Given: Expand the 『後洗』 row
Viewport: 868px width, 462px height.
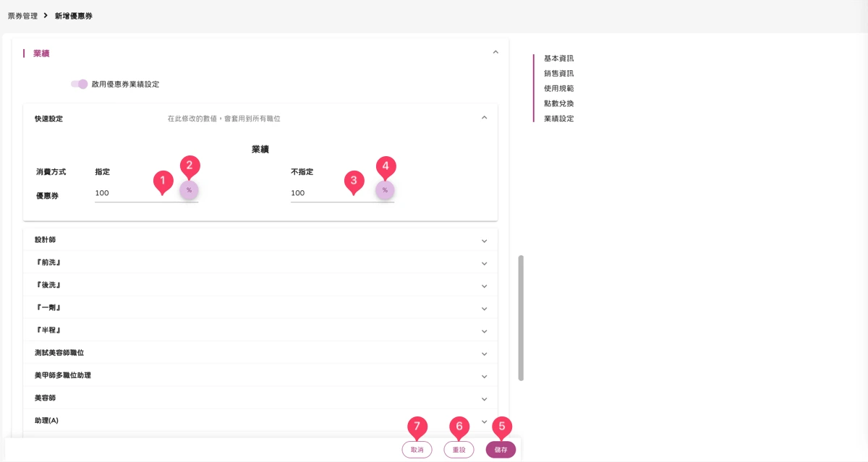Looking at the screenshot, I should (x=260, y=285).
